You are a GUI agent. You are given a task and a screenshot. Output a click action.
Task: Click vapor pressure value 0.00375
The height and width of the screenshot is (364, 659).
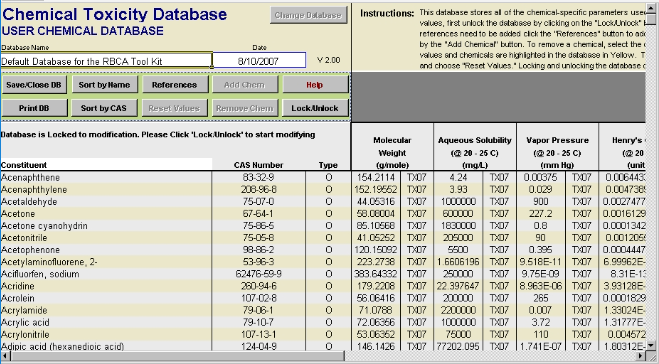(x=540, y=177)
